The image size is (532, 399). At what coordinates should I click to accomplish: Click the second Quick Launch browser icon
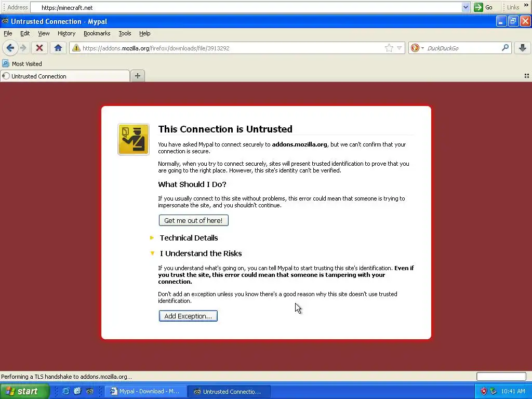[x=78, y=391]
